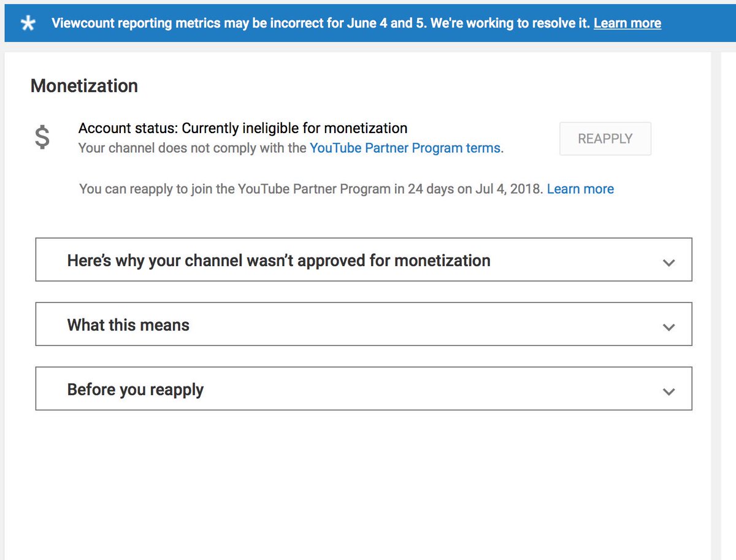Open the banner's Learn more link
736x560 pixels.
click(627, 23)
